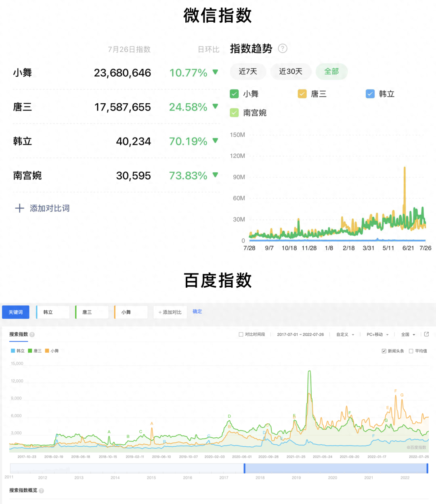Click the orange 小舞 legend square in Baidu chart
Viewport: 436px width, 504px height.
click(47, 351)
